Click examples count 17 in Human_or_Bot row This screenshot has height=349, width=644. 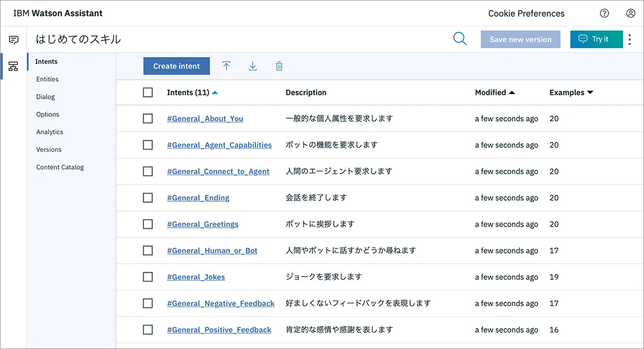554,250
